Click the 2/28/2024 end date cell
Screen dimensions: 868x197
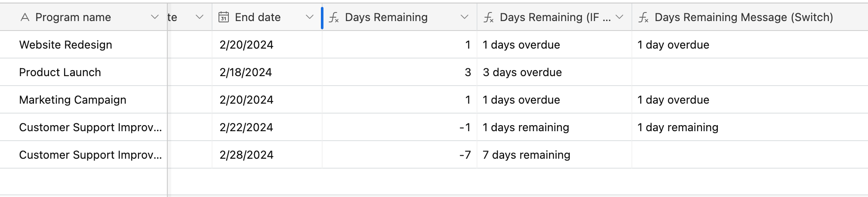pos(267,155)
